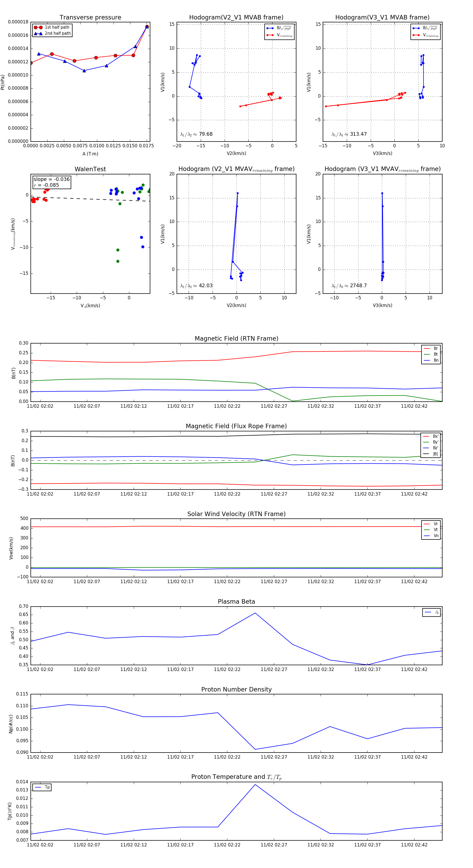This screenshot has width=473, height=868.
Task: Select the |B| legend entry
Action: pos(431,454)
